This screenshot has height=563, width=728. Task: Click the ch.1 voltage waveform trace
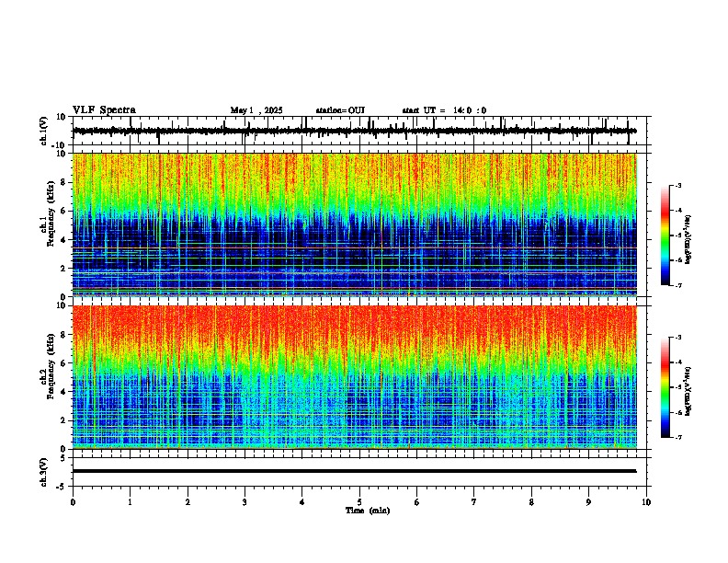click(354, 131)
